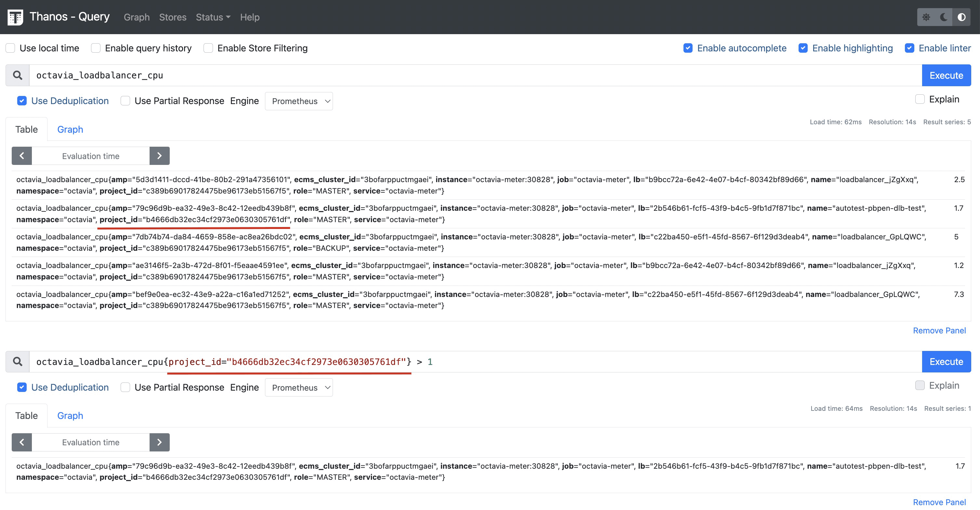Execute the octavia_loadbalancer_cpu query
Viewport: 980px width, 510px height.
[x=946, y=75]
